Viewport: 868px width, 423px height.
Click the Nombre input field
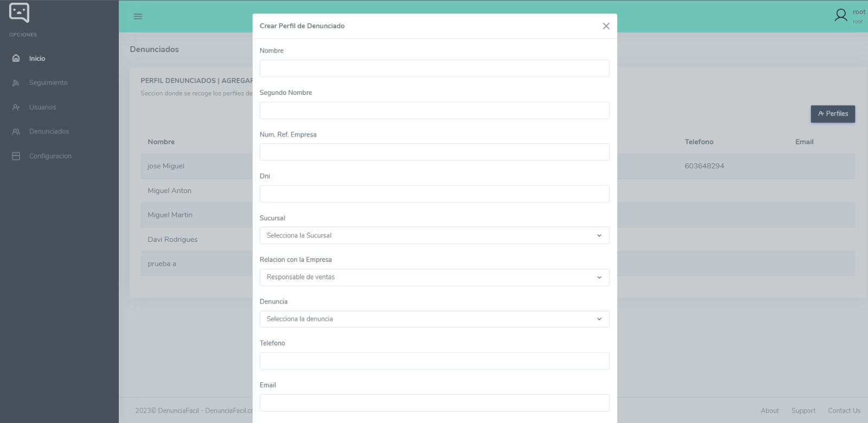pos(434,68)
